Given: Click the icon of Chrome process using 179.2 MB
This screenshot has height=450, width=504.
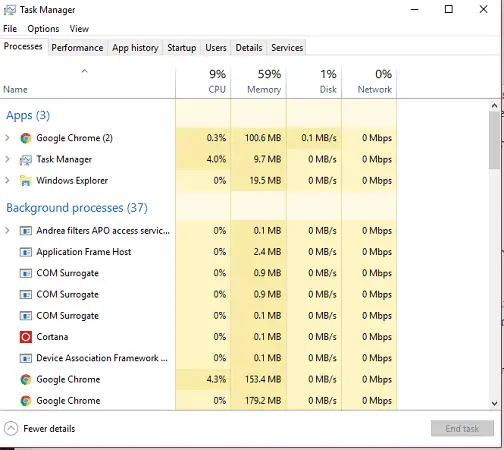Looking at the screenshot, I should click(26, 401).
